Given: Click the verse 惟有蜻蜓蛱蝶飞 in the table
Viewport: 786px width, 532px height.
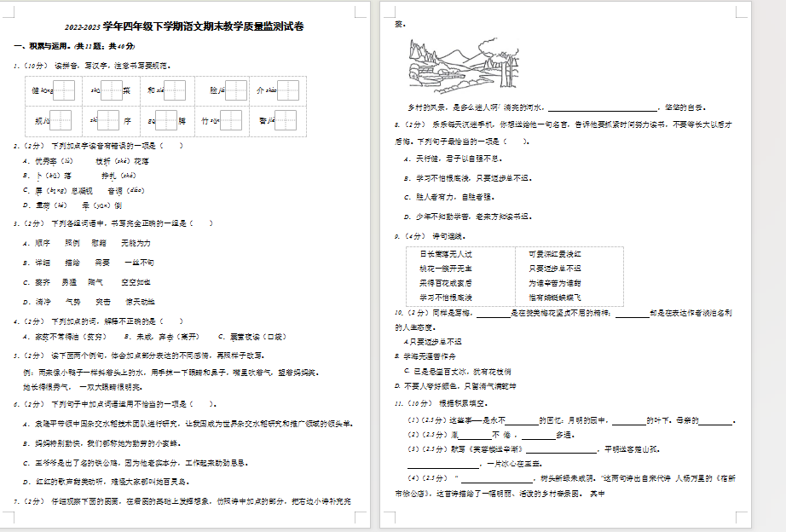Looking at the screenshot, I should pyautogui.click(x=555, y=298).
